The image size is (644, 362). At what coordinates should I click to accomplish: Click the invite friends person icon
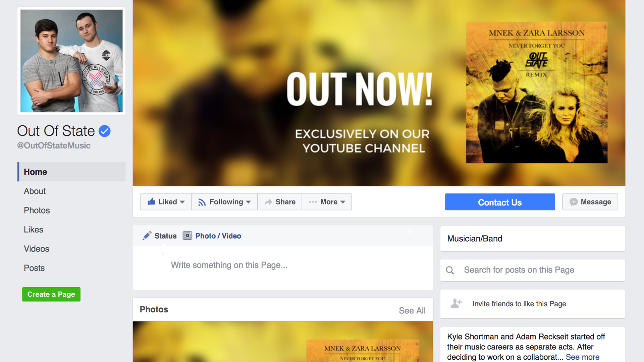[x=456, y=303]
